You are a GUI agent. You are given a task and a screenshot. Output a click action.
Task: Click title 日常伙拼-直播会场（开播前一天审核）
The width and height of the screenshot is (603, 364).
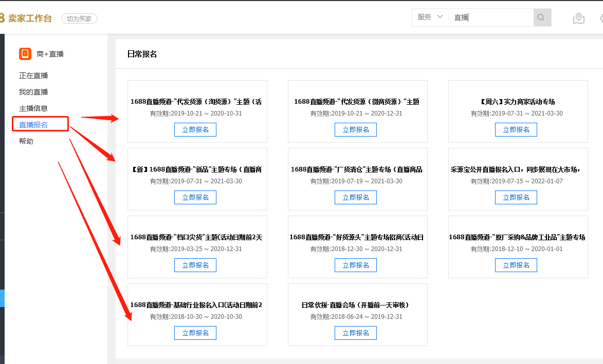click(356, 305)
